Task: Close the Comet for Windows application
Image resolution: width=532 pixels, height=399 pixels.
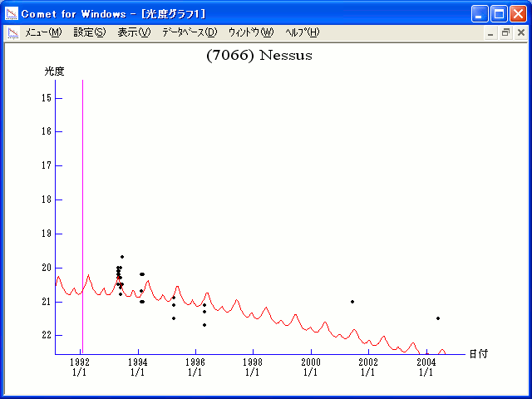Action: 518,13
